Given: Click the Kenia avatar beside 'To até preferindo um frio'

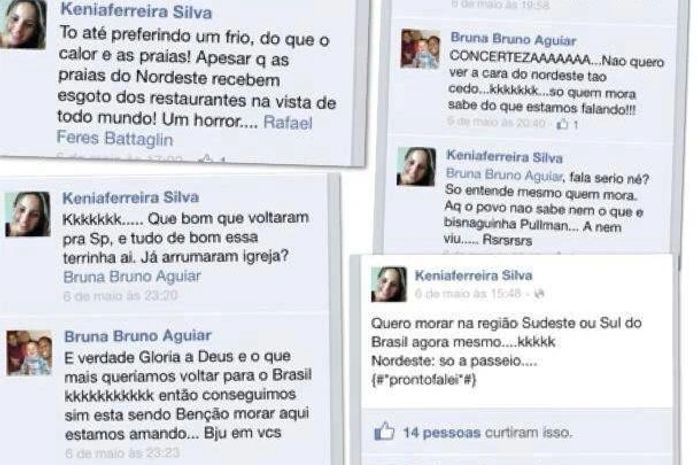Looking at the screenshot, I should 23,24.
